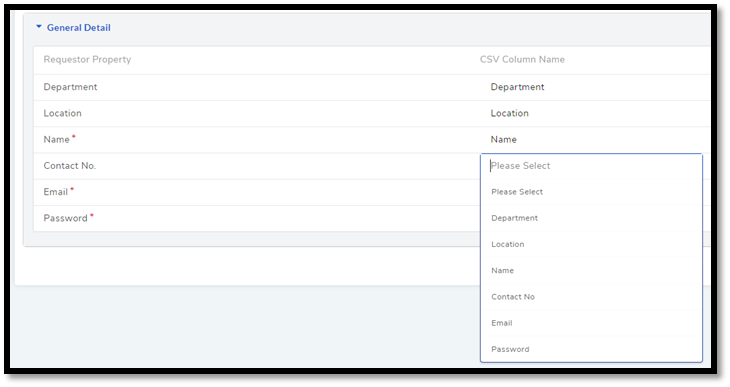The width and height of the screenshot is (730, 387).
Task: Choose Location from the dropdown list
Action: (591, 244)
